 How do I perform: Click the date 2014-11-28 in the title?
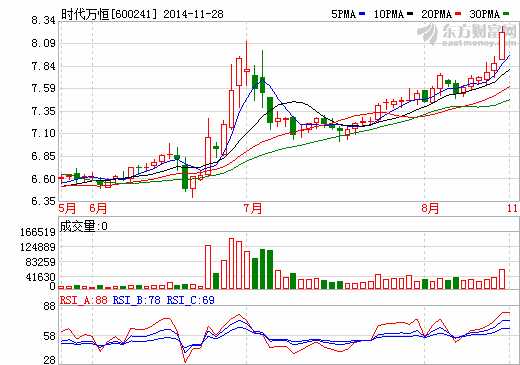tap(193, 14)
